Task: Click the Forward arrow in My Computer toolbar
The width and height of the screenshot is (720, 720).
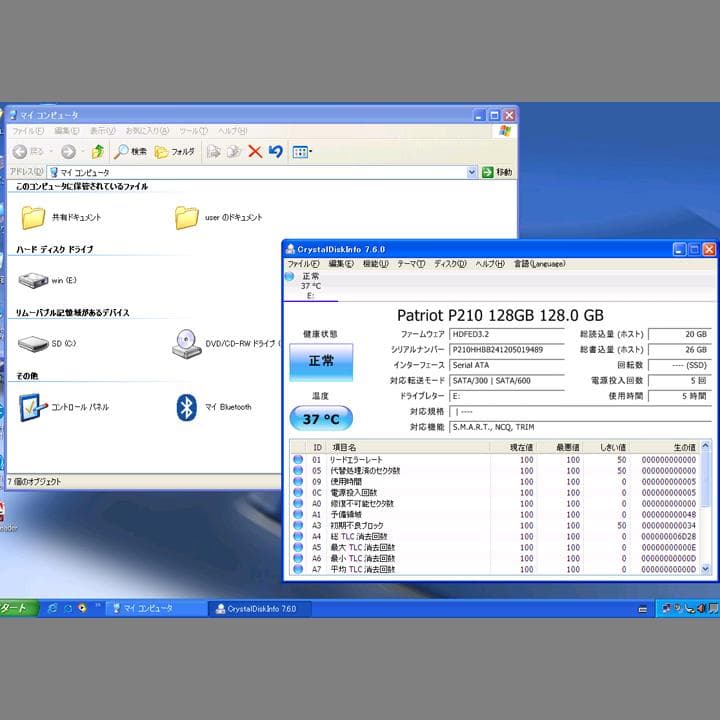Action: [x=68, y=152]
